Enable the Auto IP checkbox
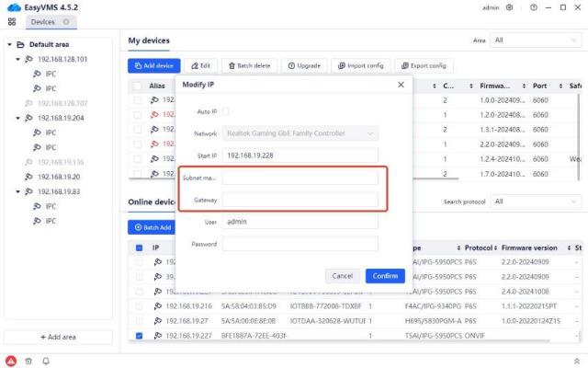This screenshot has width=588, height=368. coord(226,111)
